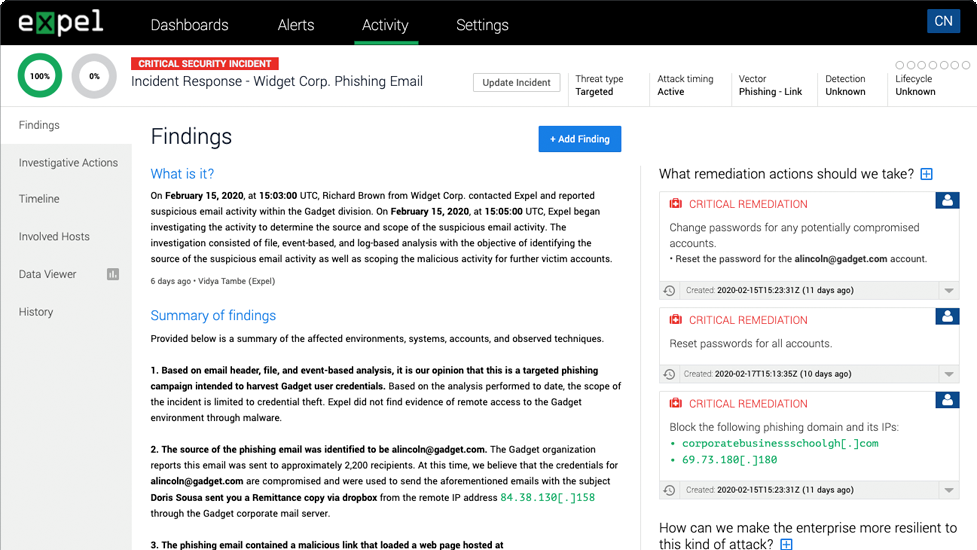Click the 0% grey progress ring
Screen dimensions: 977x550
(94, 76)
